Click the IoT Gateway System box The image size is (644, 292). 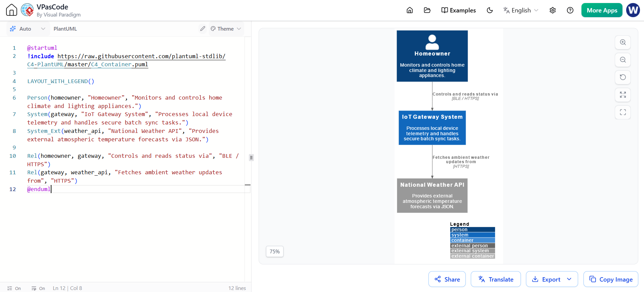432,128
